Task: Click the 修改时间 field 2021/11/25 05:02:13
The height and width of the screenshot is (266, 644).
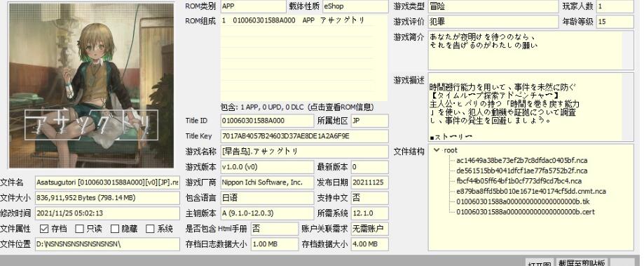Action: pyautogui.click(x=107, y=213)
